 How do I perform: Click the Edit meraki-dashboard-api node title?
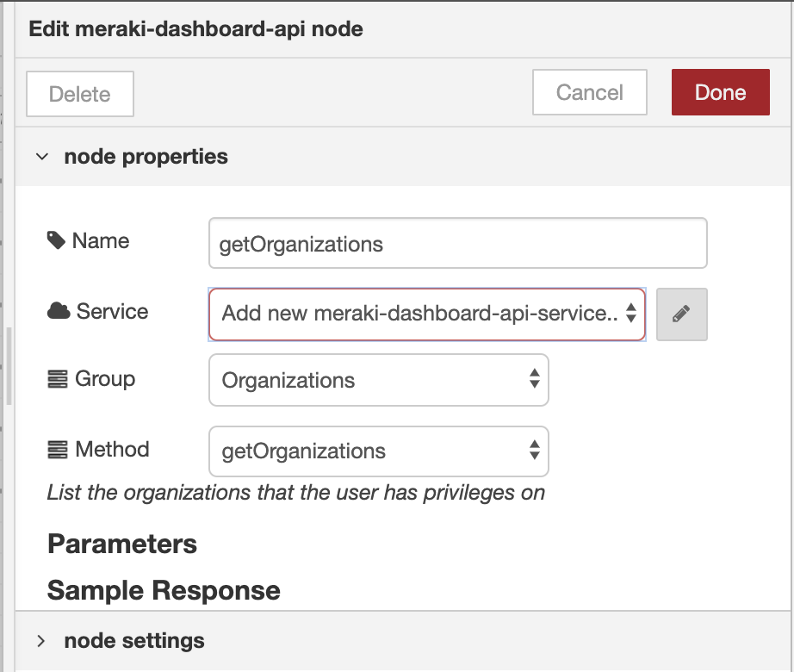(x=195, y=29)
